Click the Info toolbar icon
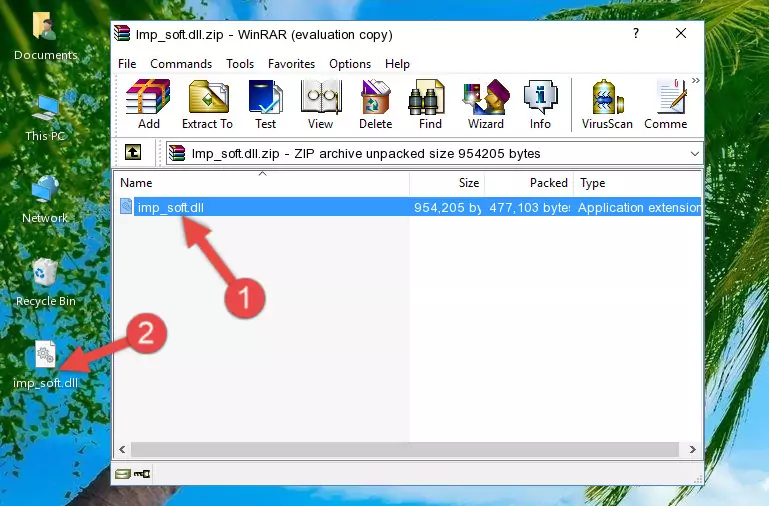Screen dimensions: 769x506 pos(540,104)
